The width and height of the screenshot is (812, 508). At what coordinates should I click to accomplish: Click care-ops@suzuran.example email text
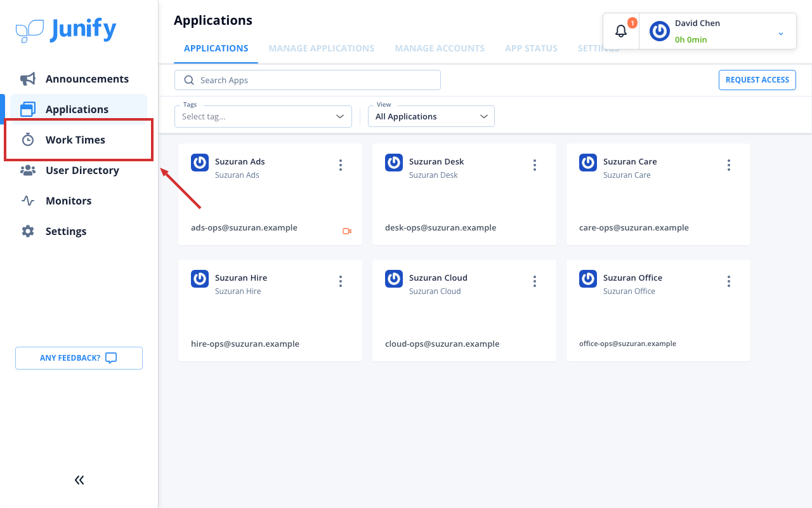(x=634, y=227)
